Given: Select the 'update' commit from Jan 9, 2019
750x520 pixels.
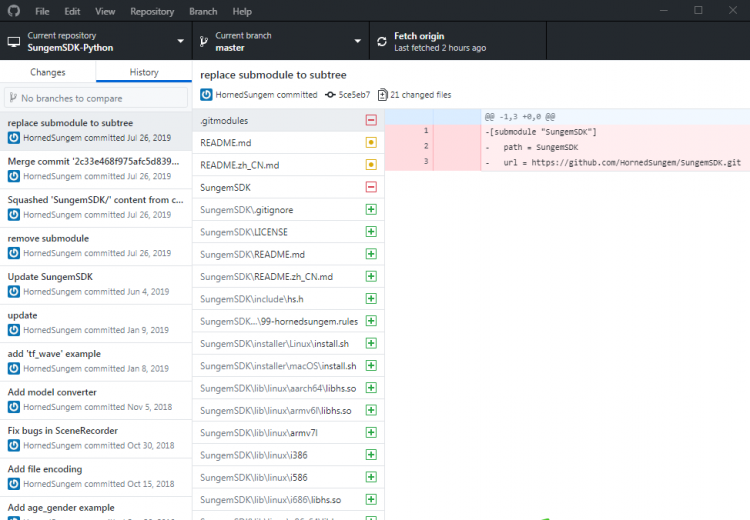Looking at the screenshot, I should (96, 323).
